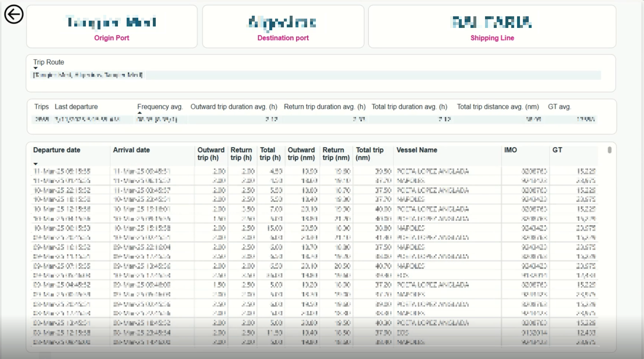Click sort arrow under Departure date
644x359 pixels.
click(36, 164)
